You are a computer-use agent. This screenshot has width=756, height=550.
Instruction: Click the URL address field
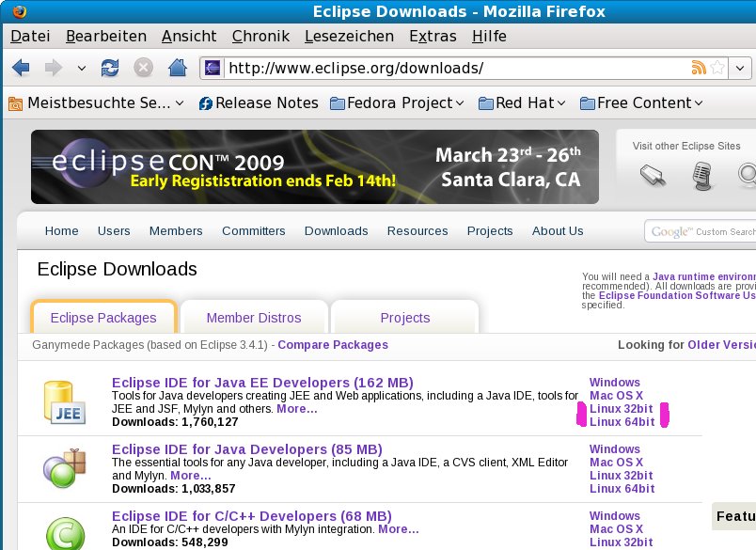click(451, 68)
